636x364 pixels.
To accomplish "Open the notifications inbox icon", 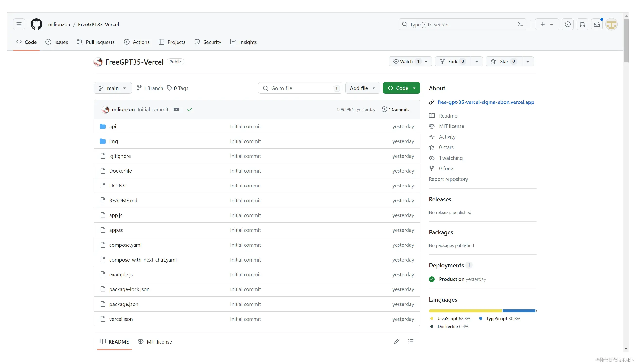I will click(597, 24).
